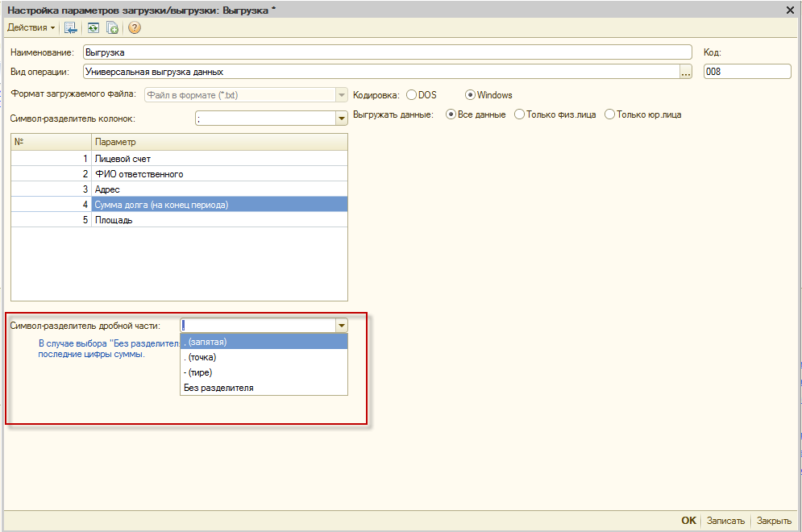The image size is (802, 532).
Task: Expand the Символ-разделитель колонок dropdown
Action: pyautogui.click(x=342, y=118)
